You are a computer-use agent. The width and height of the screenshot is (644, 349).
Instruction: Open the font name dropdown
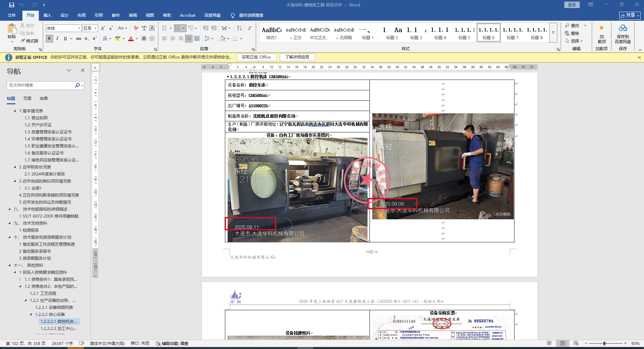pyautogui.click(x=79, y=28)
